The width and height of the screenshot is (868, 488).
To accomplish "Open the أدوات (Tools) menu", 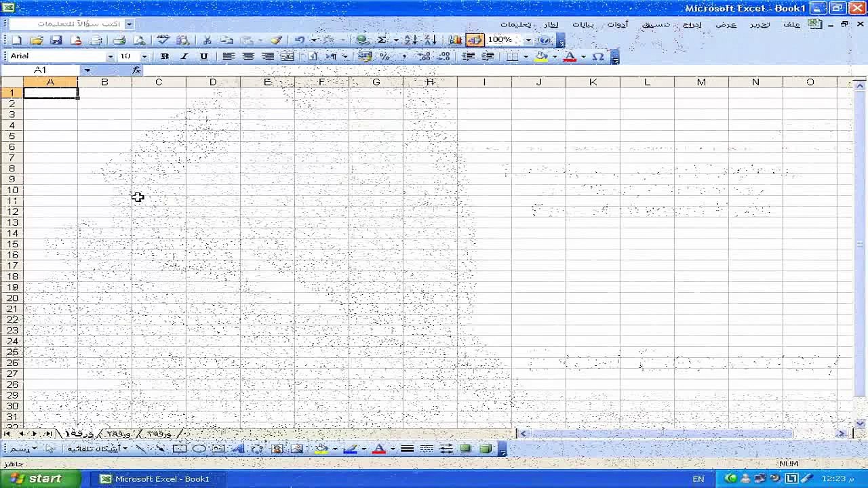I will (617, 25).
